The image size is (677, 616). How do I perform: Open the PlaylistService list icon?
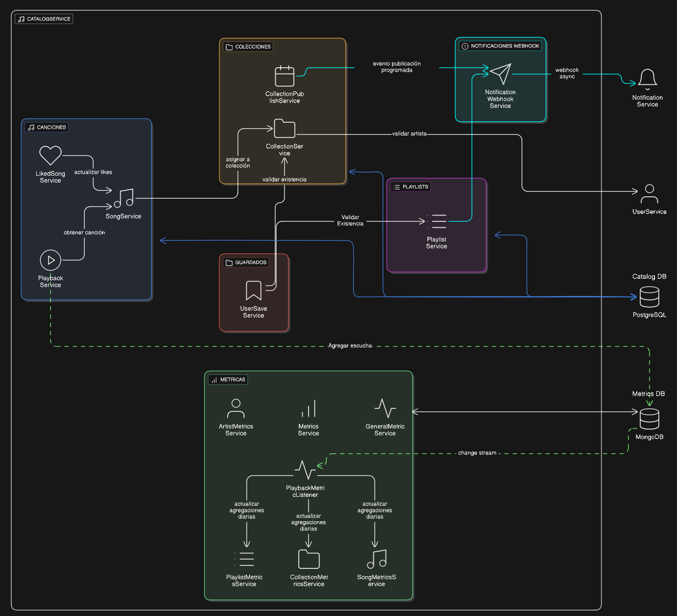coord(436,221)
